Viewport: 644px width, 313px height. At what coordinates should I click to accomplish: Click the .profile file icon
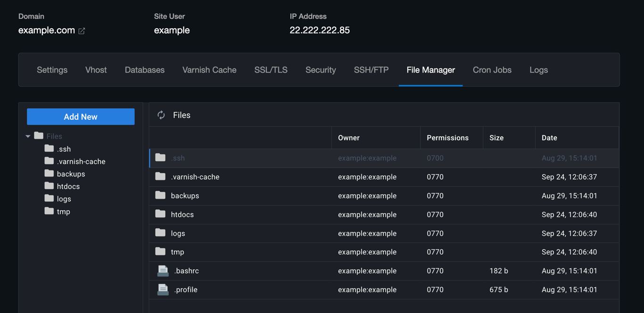tap(163, 289)
